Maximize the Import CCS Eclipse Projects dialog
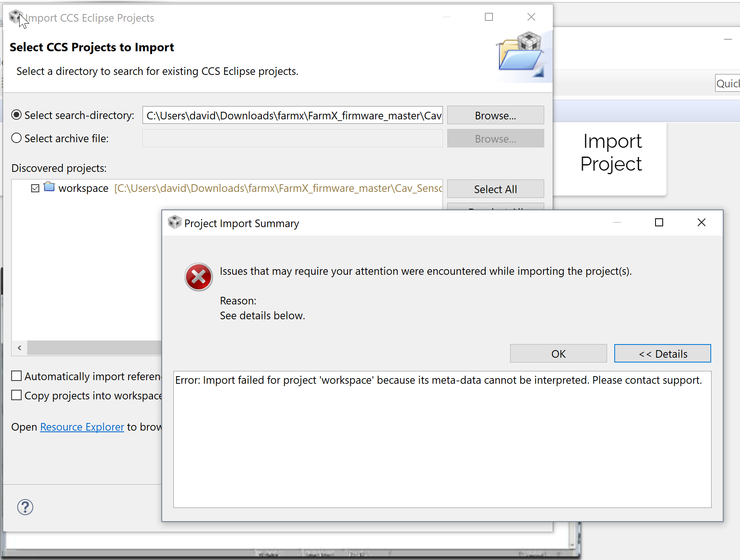Screen dimensions: 740x560 tap(489, 17)
